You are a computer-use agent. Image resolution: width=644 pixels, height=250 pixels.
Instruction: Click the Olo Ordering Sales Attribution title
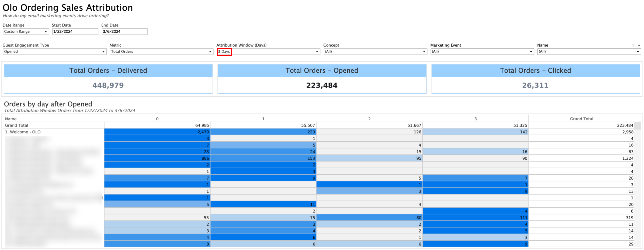click(x=68, y=7)
